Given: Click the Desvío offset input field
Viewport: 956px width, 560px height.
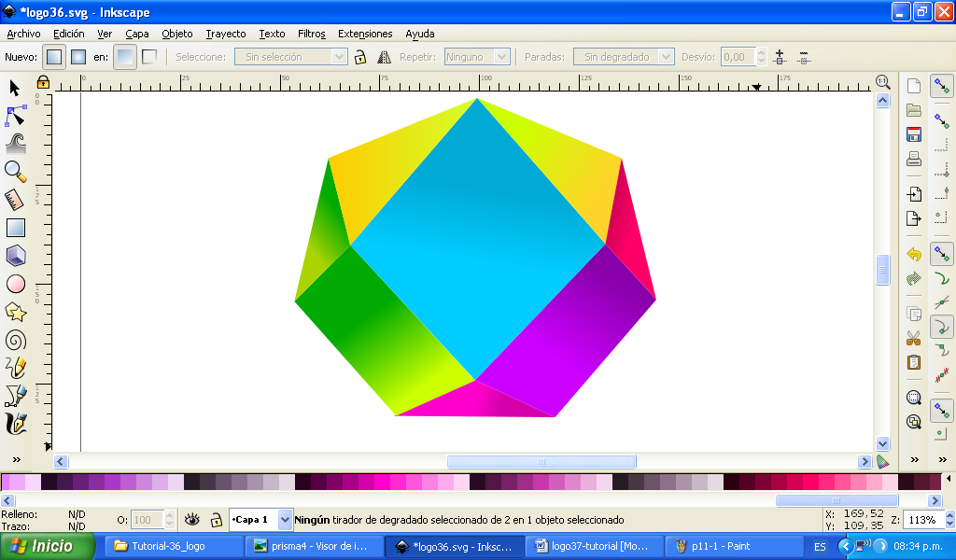Looking at the screenshot, I should [x=738, y=57].
